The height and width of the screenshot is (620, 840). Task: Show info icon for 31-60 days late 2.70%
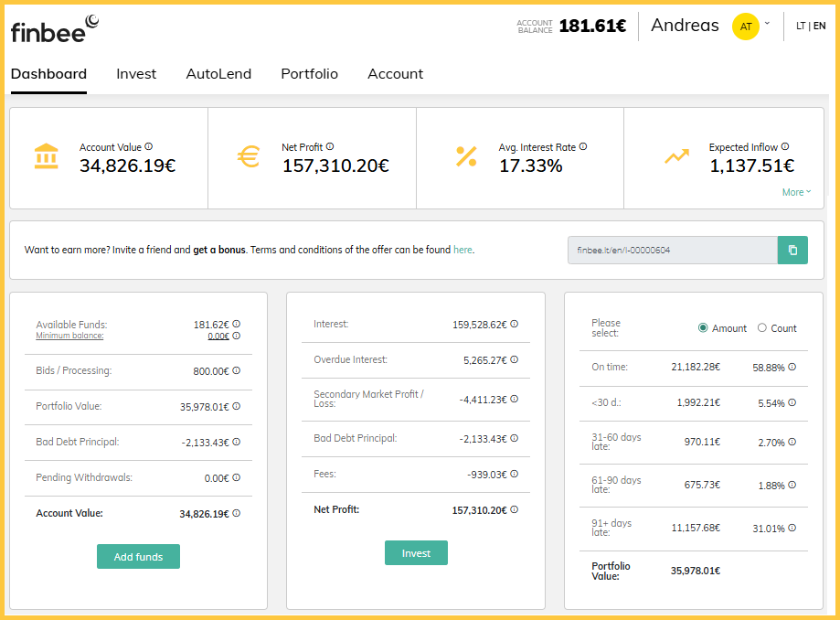[792, 442]
